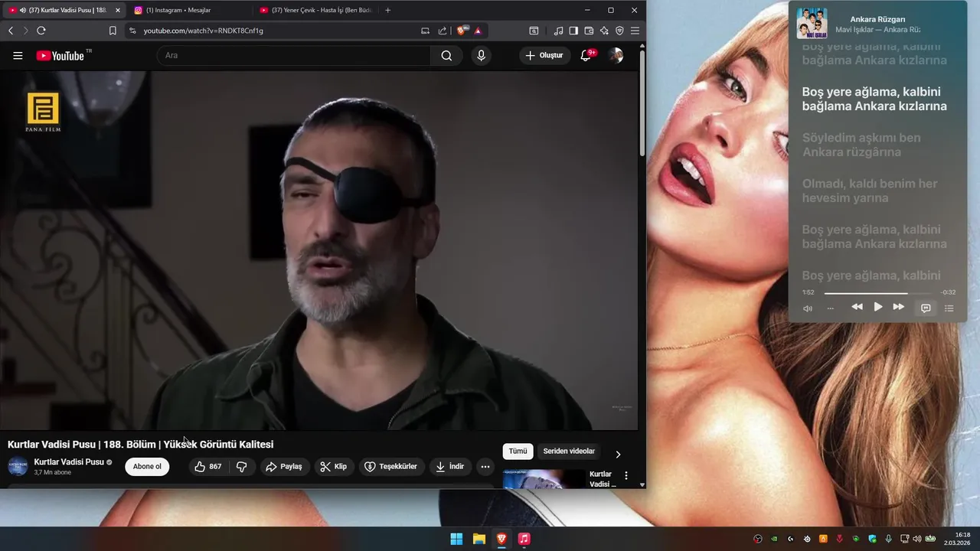The width and height of the screenshot is (980, 551).
Task: Open the YouTube account avatar menu
Action: [x=616, y=55]
